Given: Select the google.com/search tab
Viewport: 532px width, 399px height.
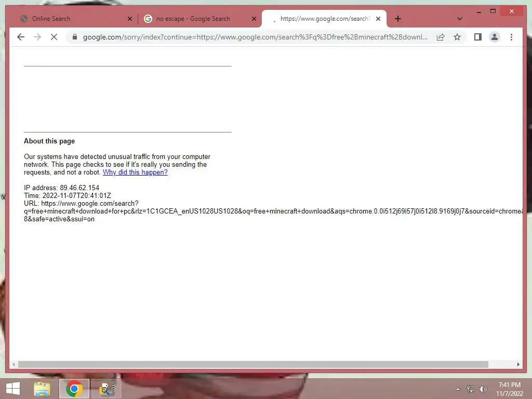Looking at the screenshot, I should [324, 19].
